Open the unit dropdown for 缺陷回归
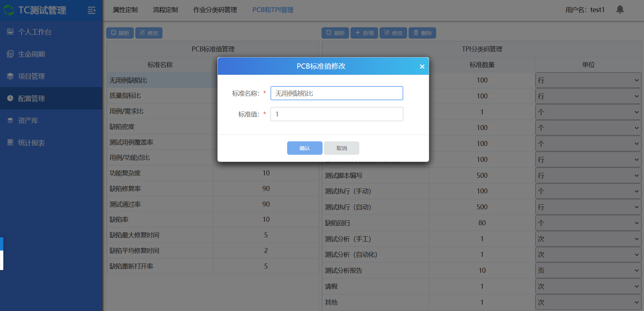The width and height of the screenshot is (644, 311). (588, 223)
